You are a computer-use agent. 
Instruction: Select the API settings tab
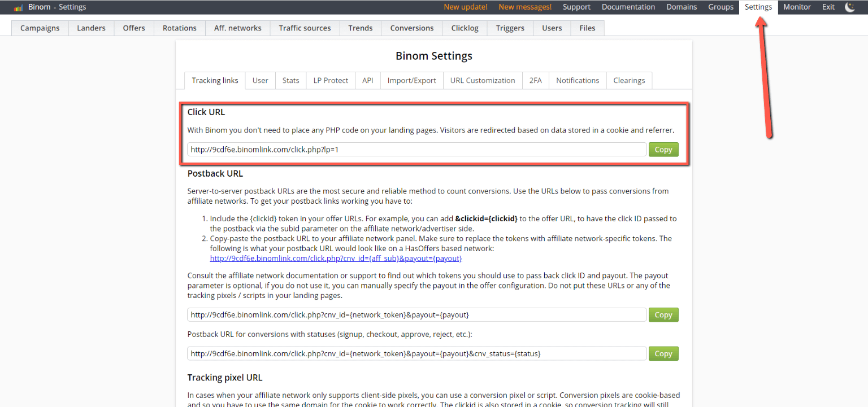(368, 81)
